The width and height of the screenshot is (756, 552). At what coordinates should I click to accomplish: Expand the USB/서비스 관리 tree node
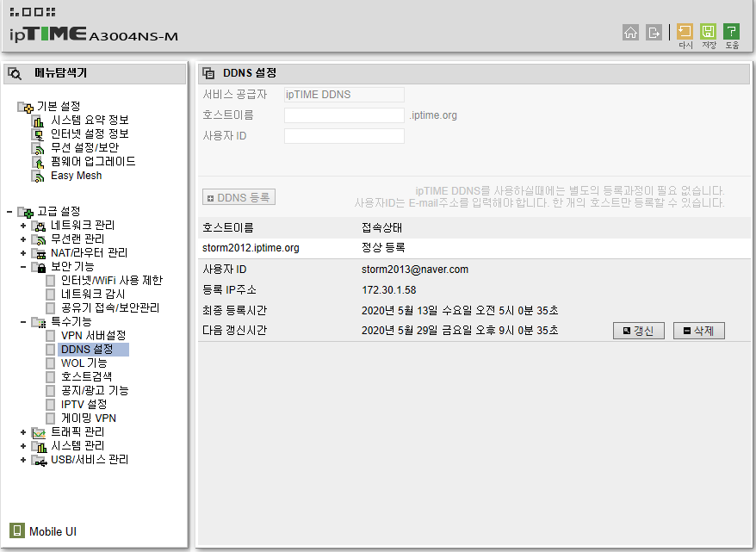pos(23,460)
